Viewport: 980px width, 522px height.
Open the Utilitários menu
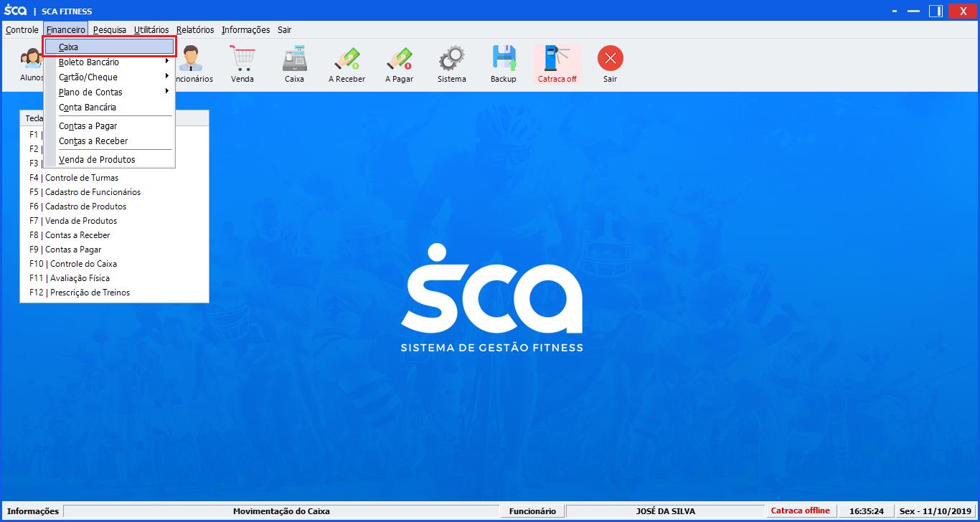point(151,30)
